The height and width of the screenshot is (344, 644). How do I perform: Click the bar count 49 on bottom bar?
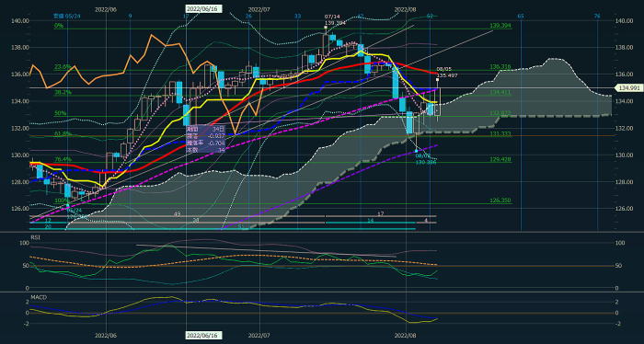coord(177,214)
